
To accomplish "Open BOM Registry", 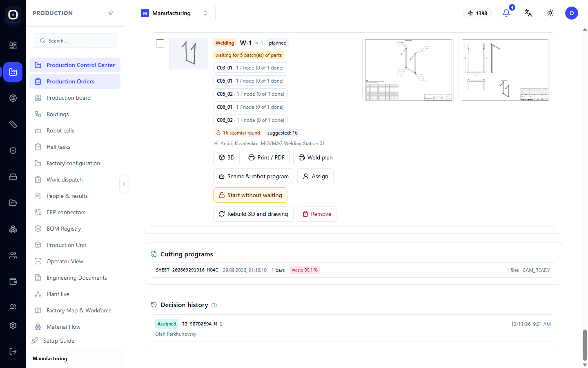I will (x=75, y=229).
